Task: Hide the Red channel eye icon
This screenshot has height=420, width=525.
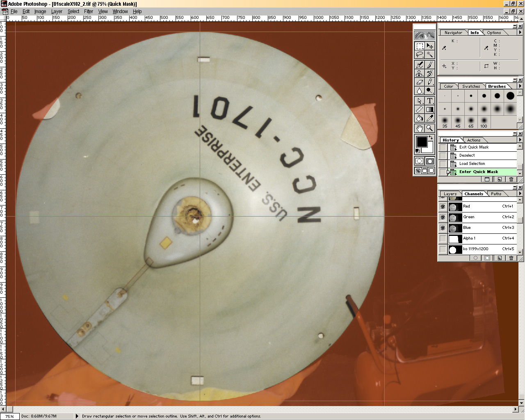Action: click(x=443, y=207)
